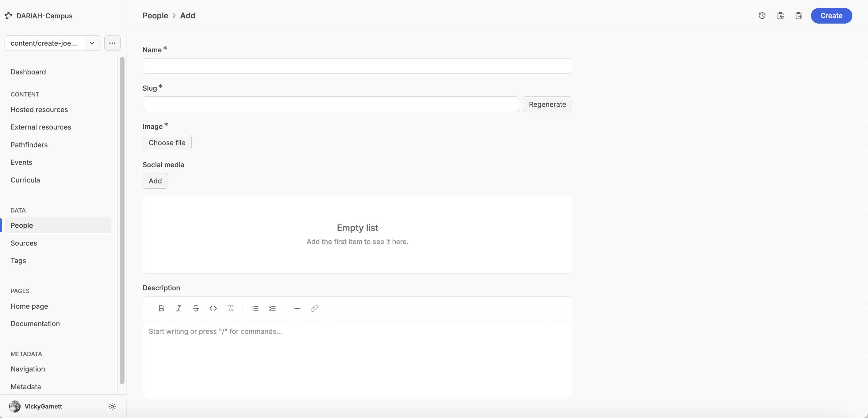Toggle bold formatting in Description
868x418 pixels.
click(161, 308)
